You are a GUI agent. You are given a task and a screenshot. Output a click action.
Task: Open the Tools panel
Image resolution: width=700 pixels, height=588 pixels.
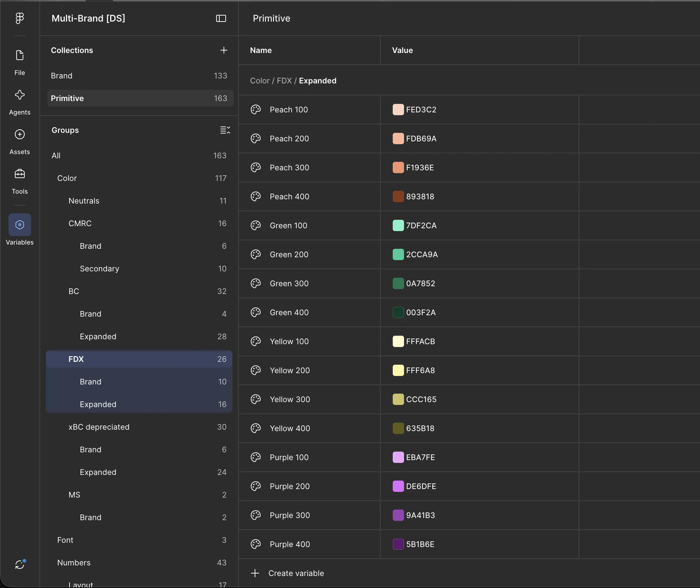click(x=20, y=181)
